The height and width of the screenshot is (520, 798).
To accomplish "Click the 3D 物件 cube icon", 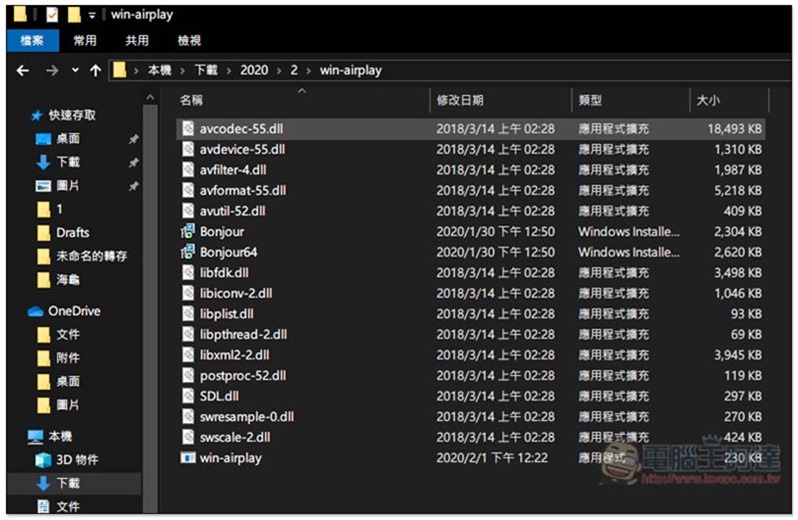I will point(43,460).
